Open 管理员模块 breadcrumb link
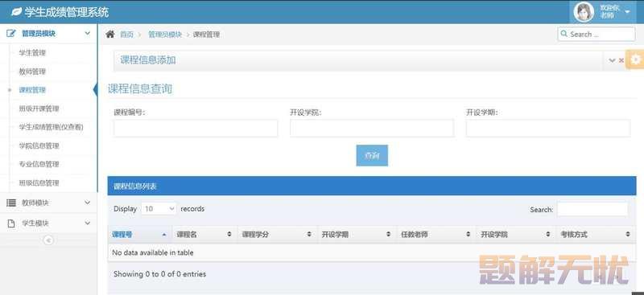Viewport: 644px width, 295px height. 165,35
